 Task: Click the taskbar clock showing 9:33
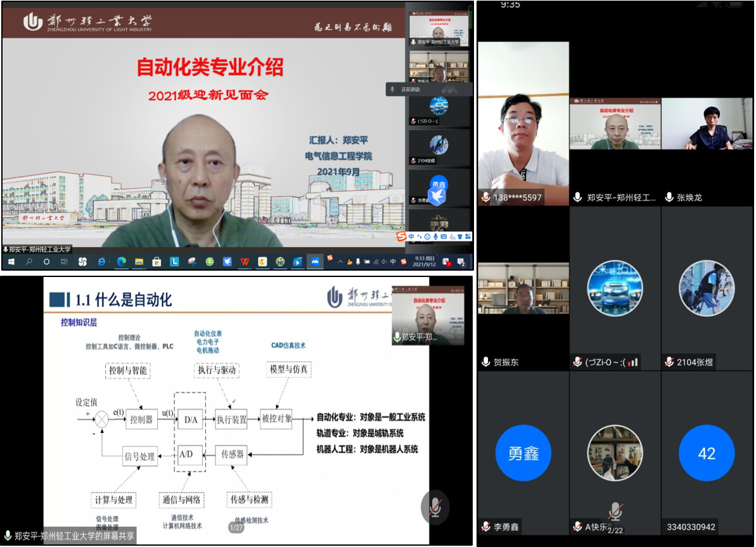click(423, 261)
